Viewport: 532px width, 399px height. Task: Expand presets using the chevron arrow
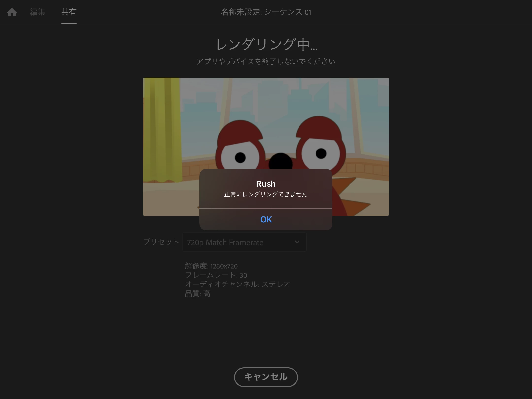tap(297, 242)
